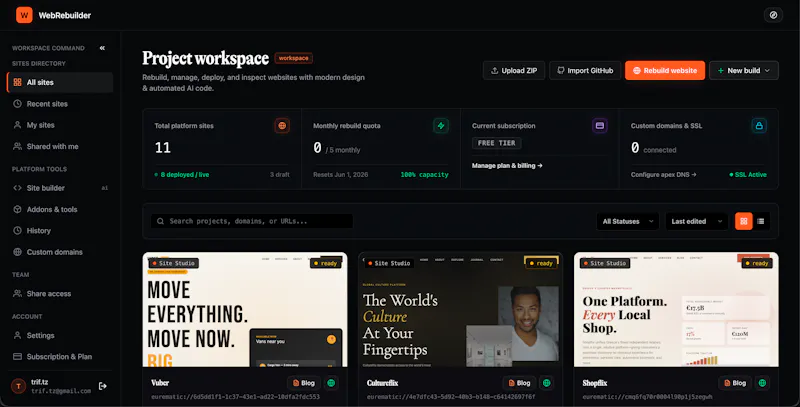The image size is (800, 407).
Task: Switch to list view
Action: [x=761, y=221]
